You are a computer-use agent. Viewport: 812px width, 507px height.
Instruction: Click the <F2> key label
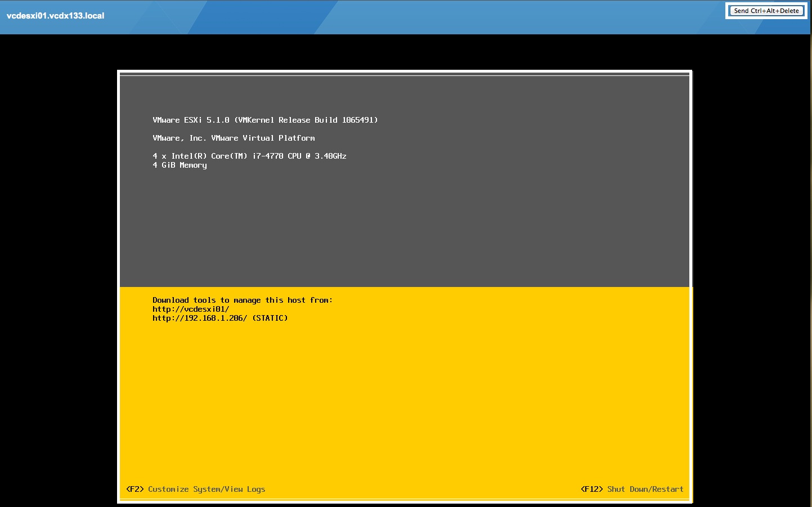(x=135, y=489)
